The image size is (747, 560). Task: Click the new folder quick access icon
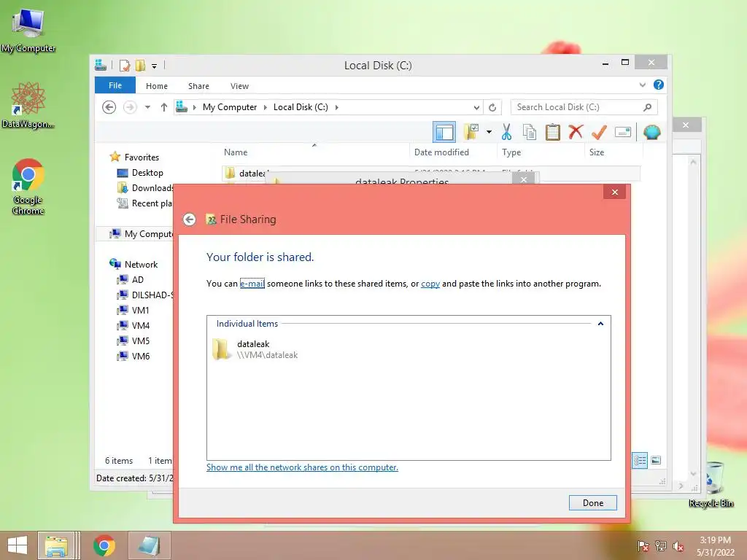[x=140, y=65]
